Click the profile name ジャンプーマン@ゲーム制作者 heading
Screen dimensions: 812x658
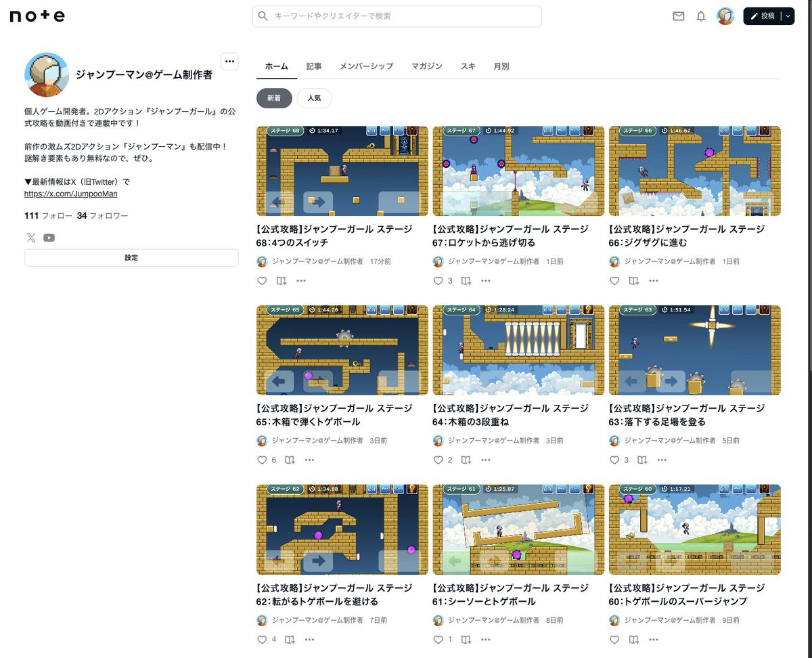coord(144,75)
